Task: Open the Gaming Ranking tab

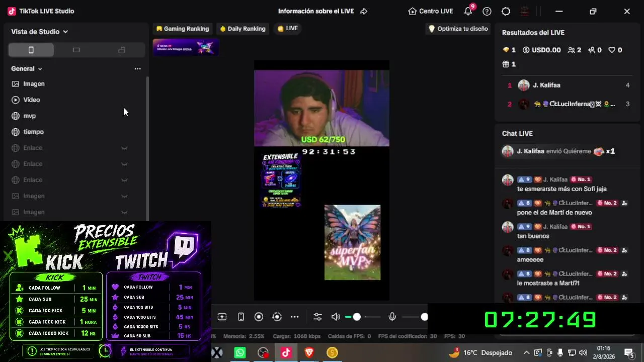Action: pyautogui.click(x=182, y=29)
